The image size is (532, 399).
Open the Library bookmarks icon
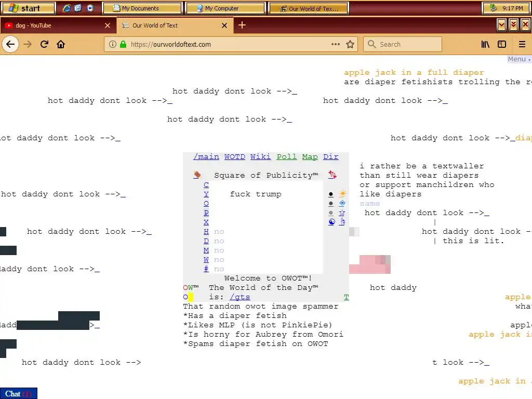[485, 44]
